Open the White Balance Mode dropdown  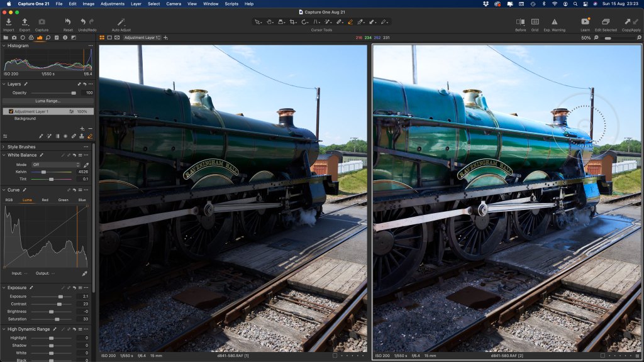(56, 165)
